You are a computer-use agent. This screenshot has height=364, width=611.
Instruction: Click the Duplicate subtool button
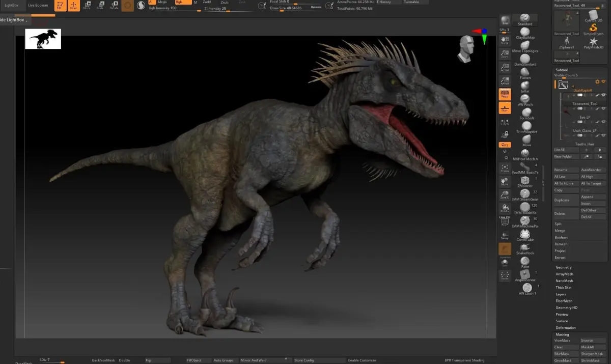point(566,200)
